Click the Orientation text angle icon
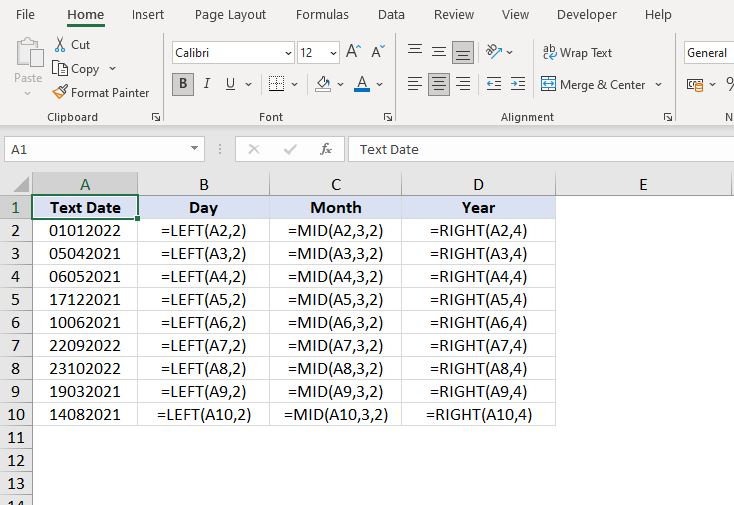Screen dimensions: 734x505 pyautogui.click(x=493, y=51)
